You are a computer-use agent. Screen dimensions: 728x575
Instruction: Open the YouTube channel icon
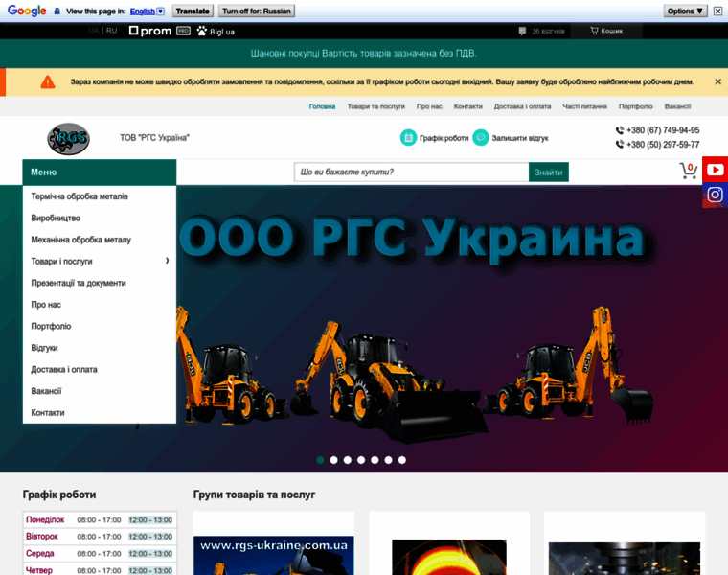coord(715,170)
